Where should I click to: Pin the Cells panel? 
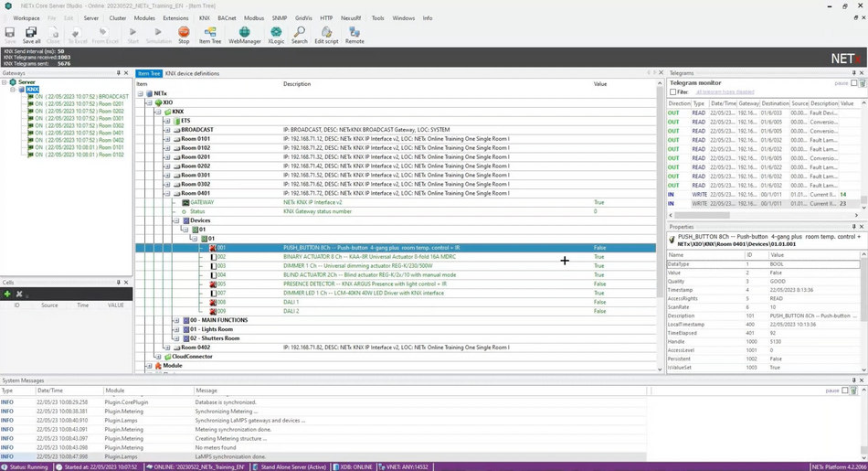118,283
